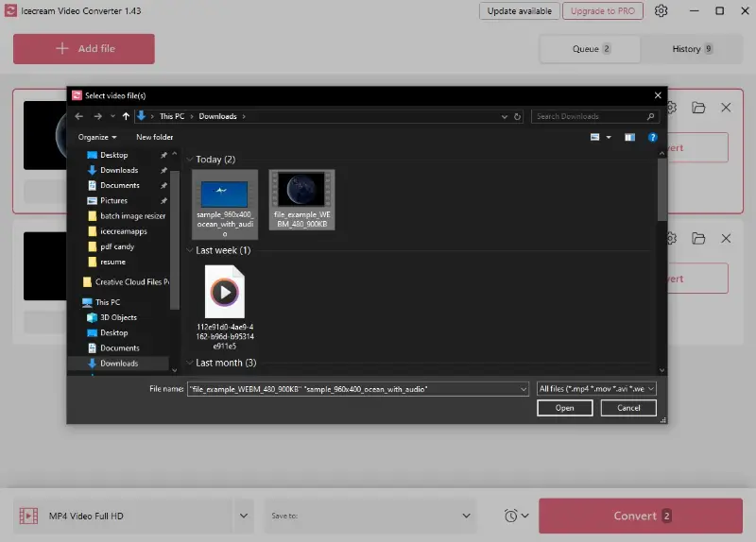Click the File name input field

tap(352, 389)
